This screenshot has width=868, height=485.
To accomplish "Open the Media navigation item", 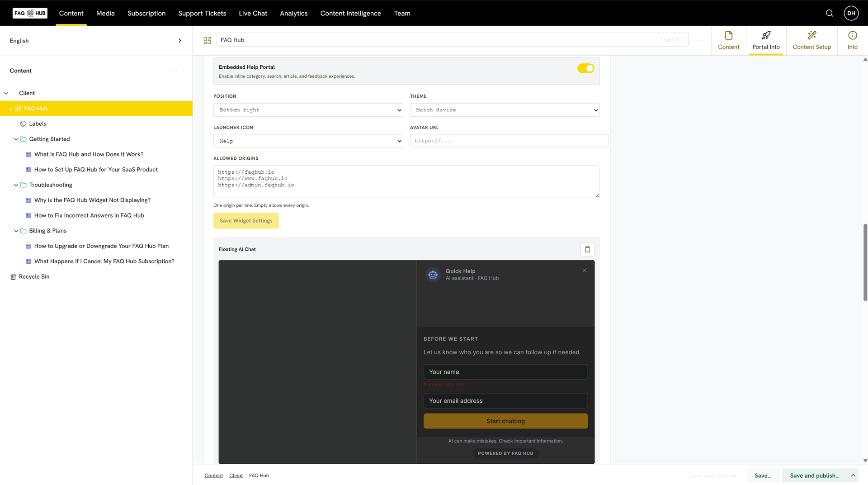I will tap(105, 14).
